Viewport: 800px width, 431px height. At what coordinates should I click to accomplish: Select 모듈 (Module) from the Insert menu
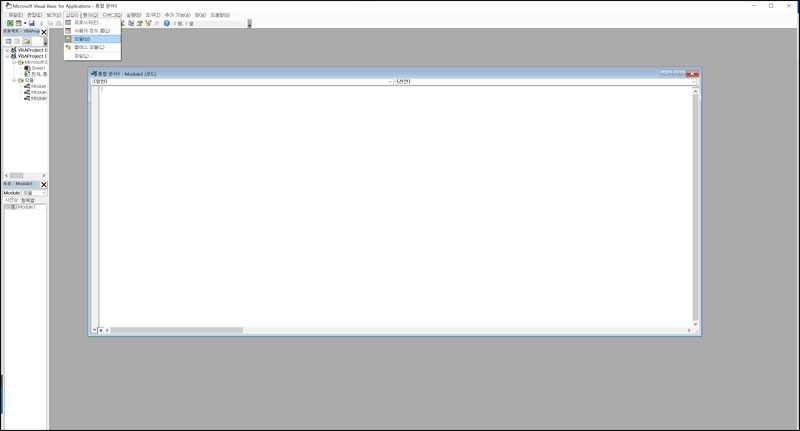(82, 39)
